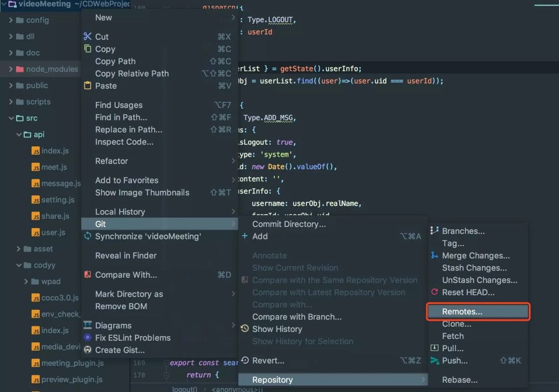Click the green Push arrow icon
The image size is (559, 392).
(x=434, y=360)
